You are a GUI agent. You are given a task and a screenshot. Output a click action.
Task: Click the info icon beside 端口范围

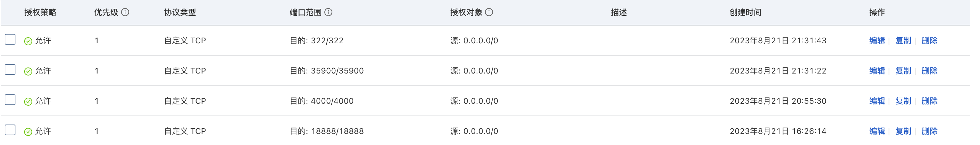click(328, 12)
